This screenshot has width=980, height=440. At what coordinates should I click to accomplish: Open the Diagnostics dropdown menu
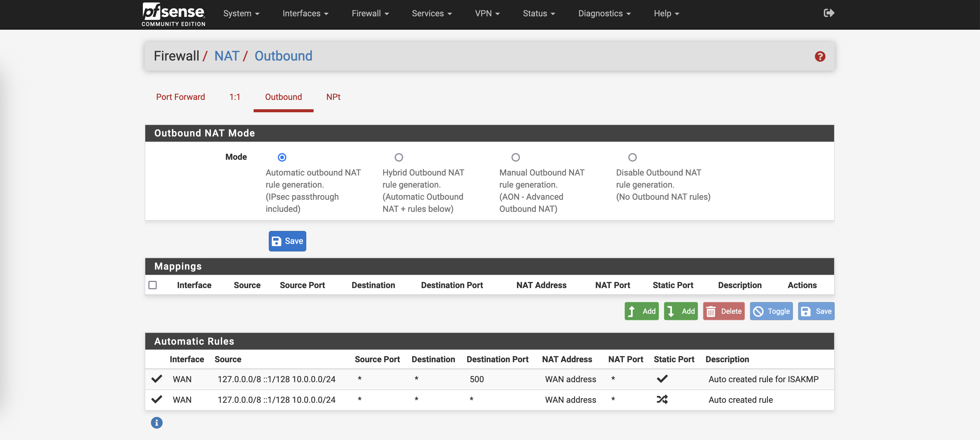(604, 14)
